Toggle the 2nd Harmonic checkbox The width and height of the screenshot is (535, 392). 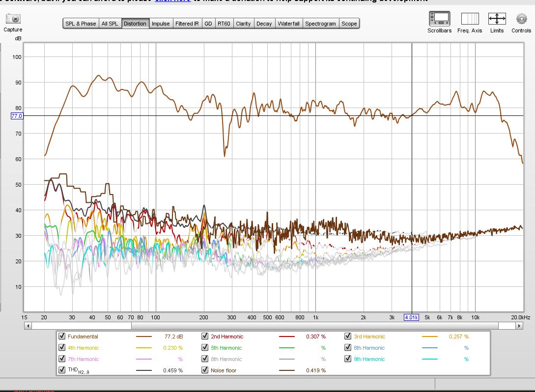point(205,336)
